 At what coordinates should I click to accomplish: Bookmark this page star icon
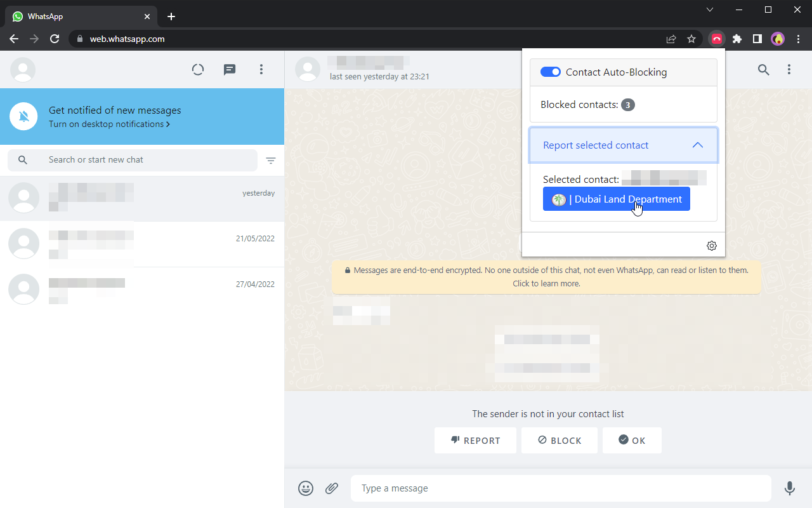pos(691,39)
